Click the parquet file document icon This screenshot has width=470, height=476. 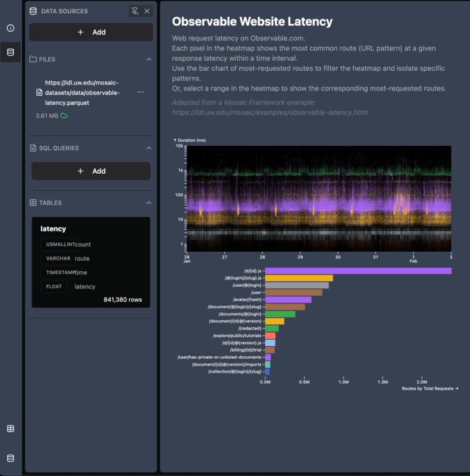[x=39, y=92]
